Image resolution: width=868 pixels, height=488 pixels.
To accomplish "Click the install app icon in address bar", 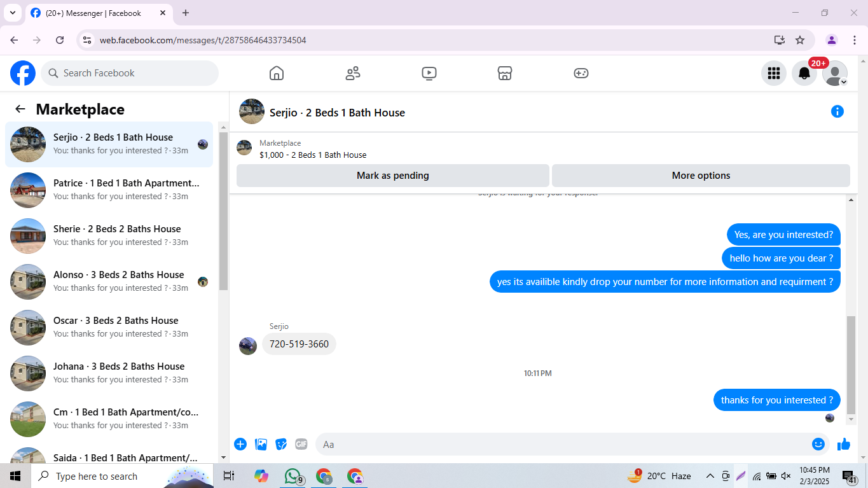I will [x=780, y=40].
